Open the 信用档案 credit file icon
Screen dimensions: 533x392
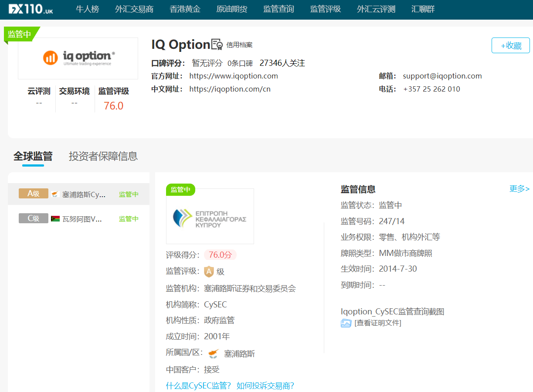217,44
